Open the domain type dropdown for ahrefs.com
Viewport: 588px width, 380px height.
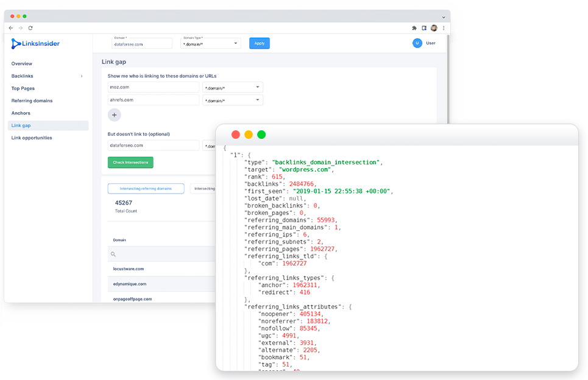pos(233,100)
